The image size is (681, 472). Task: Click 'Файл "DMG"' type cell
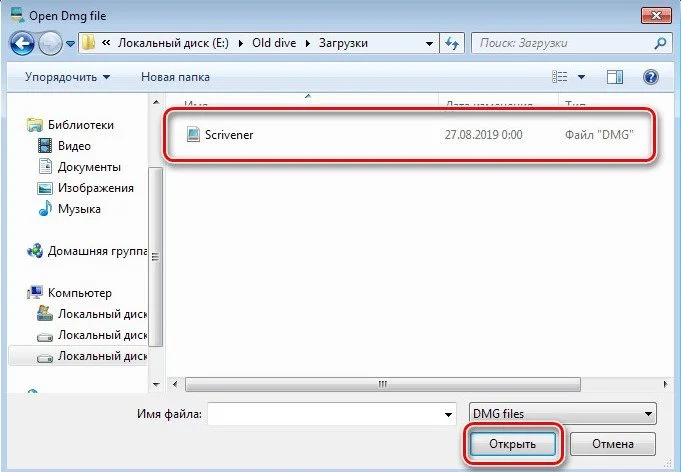tap(599, 135)
